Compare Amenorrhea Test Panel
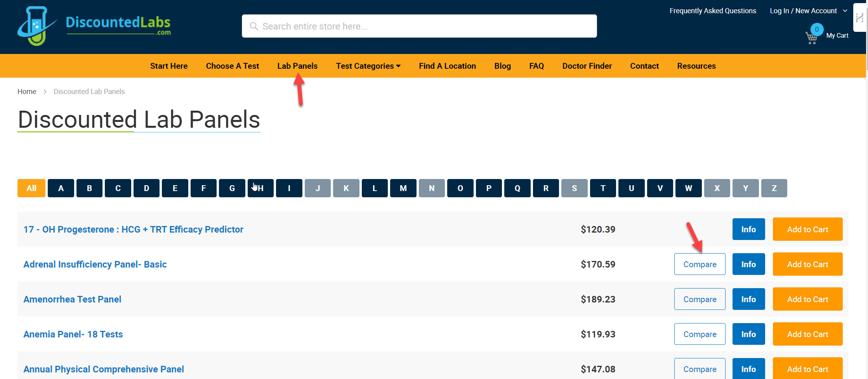The width and height of the screenshot is (868, 379). (x=700, y=299)
